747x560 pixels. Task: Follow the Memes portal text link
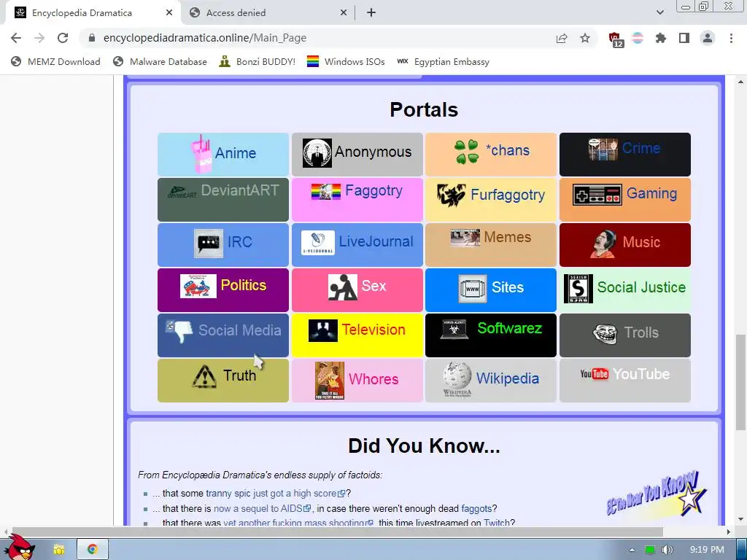508,237
